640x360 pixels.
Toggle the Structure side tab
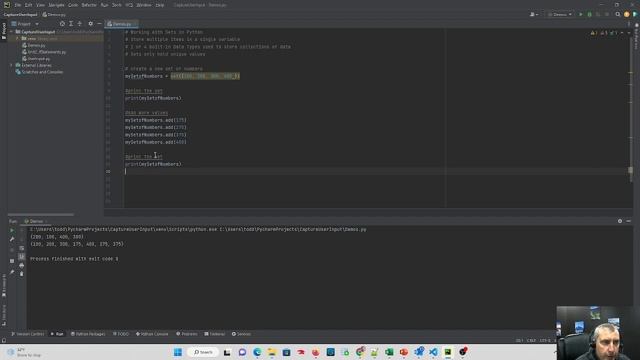[4, 315]
